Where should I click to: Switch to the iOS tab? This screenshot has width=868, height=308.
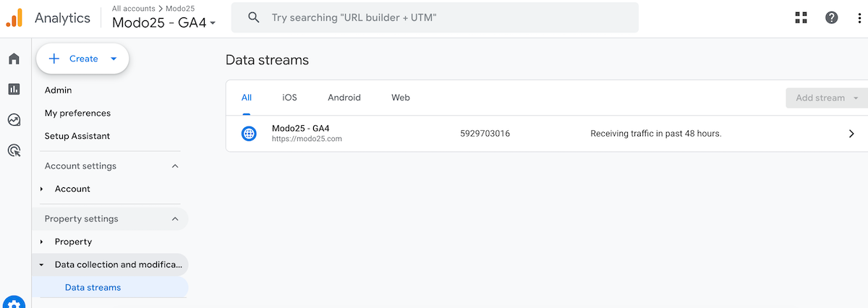(x=289, y=98)
